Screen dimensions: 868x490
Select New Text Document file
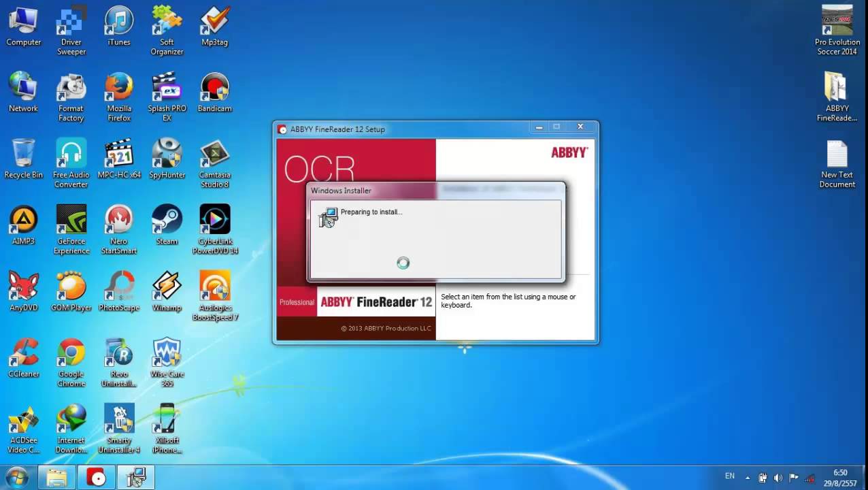point(837,164)
